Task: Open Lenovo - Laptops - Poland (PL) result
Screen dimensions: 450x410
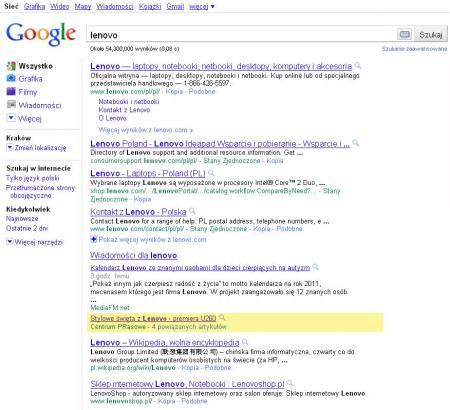Action: tap(148, 173)
